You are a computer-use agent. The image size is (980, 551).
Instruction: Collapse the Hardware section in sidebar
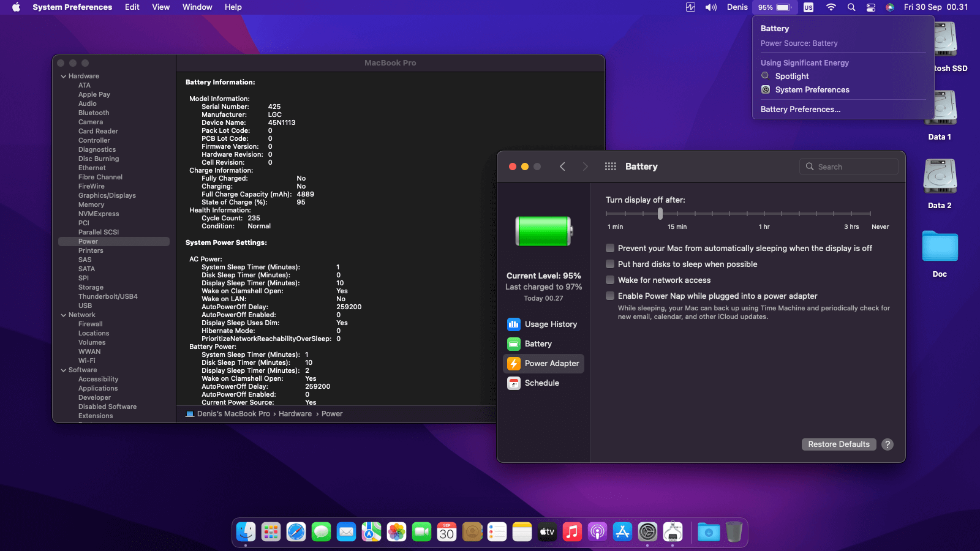(x=64, y=77)
